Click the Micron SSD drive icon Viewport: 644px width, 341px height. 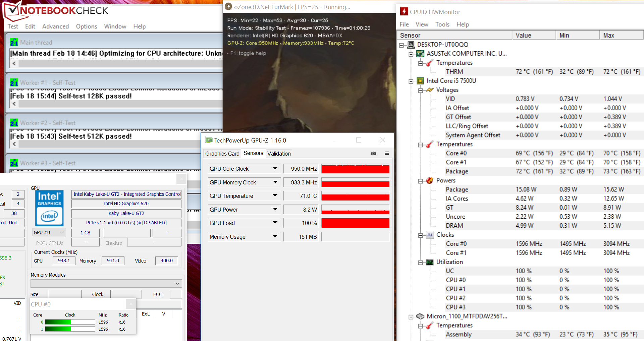coord(420,316)
